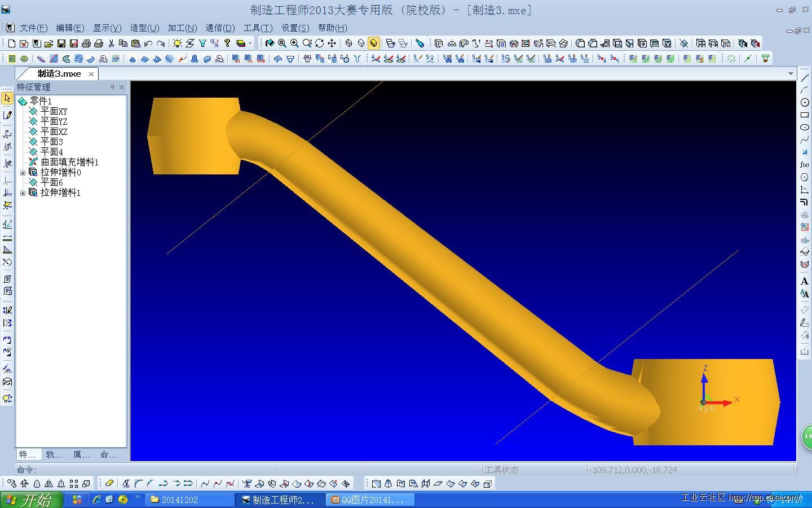This screenshot has width=812, height=508.
Task: Click the Redo arrow icon
Action: pos(161,43)
